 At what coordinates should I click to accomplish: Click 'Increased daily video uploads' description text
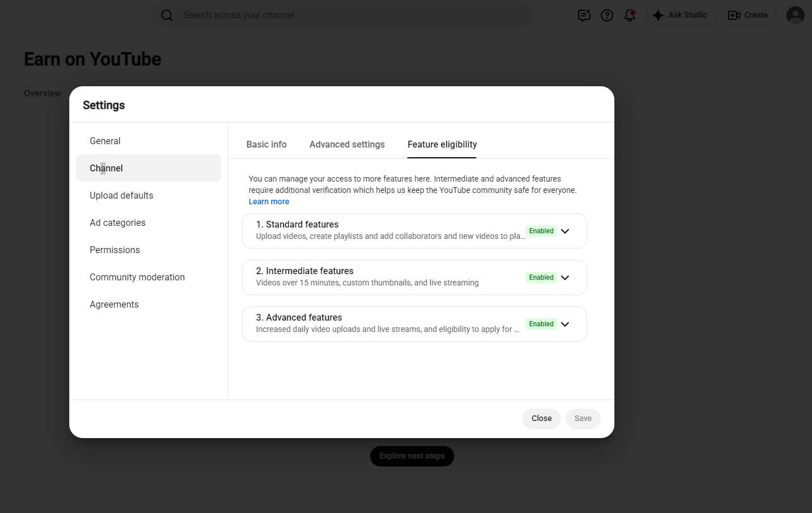pyautogui.click(x=387, y=329)
